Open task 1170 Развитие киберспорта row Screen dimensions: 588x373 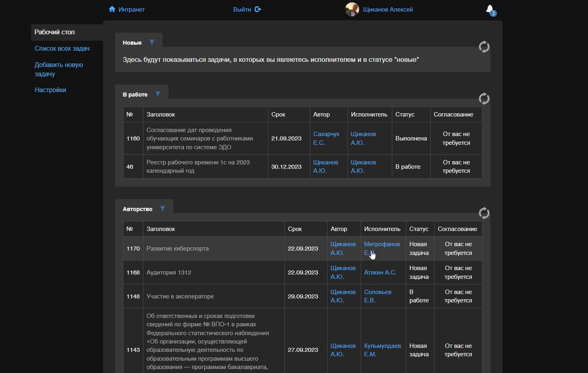pyautogui.click(x=177, y=249)
